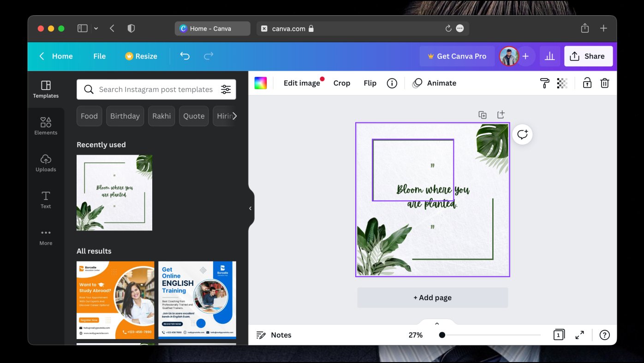Go back in Safari history

(x=112, y=28)
